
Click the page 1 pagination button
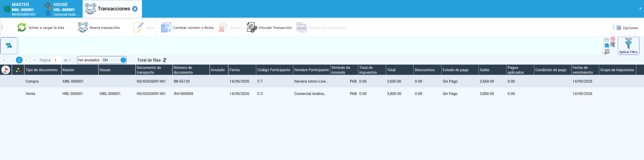pyautogui.click(x=19, y=60)
